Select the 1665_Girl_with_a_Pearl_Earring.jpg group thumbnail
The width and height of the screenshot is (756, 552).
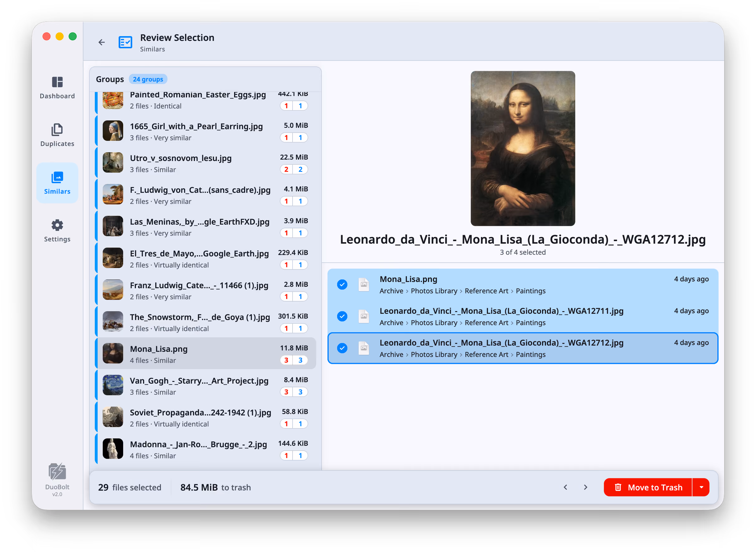(x=113, y=131)
